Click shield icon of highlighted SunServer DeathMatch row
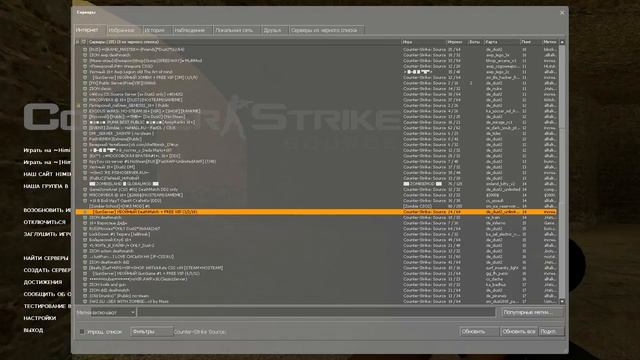The image size is (640, 360). pyautogui.click(x=85, y=212)
